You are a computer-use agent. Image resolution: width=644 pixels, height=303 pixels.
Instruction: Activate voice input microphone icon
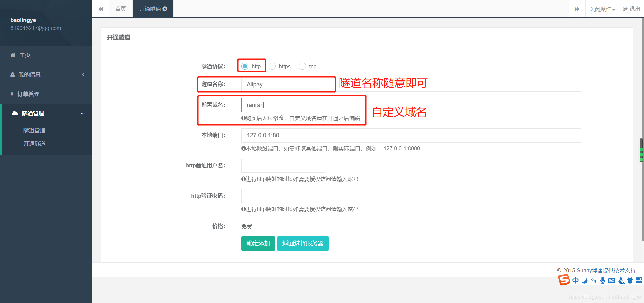[x=602, y=280]
